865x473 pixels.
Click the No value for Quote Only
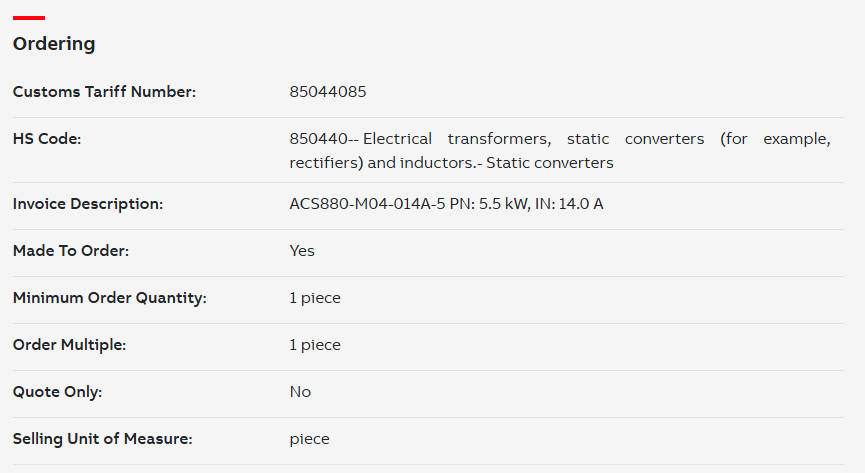coord(300,392)
